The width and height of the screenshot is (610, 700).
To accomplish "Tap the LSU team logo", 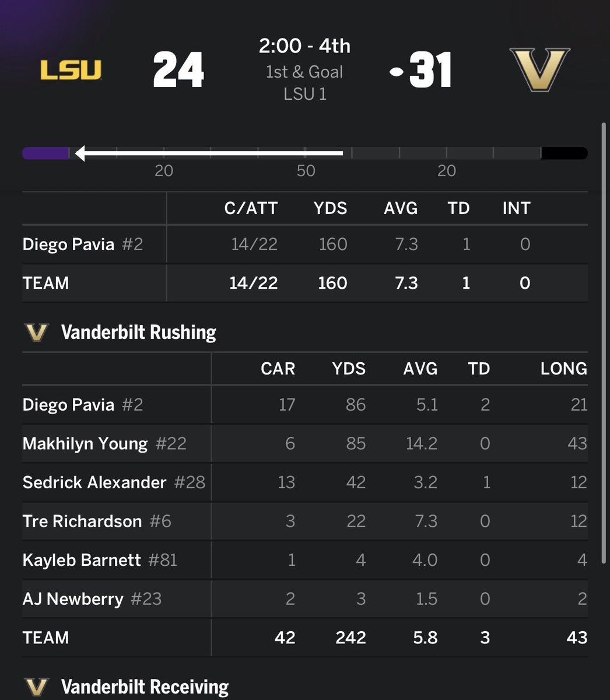I will (71, 69).
